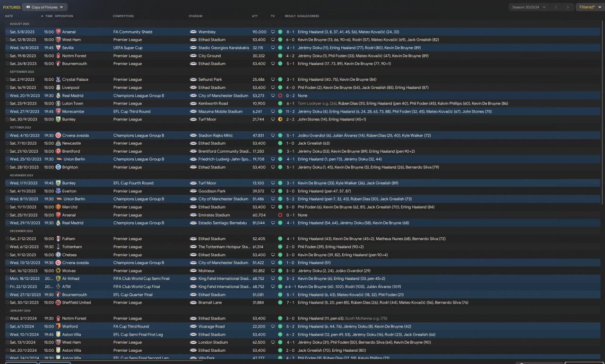This screenshot has width=605, height=364.
Task: Tick the selection circle for Sat, 7/10/2023 fixture
Action: point(7,143)
